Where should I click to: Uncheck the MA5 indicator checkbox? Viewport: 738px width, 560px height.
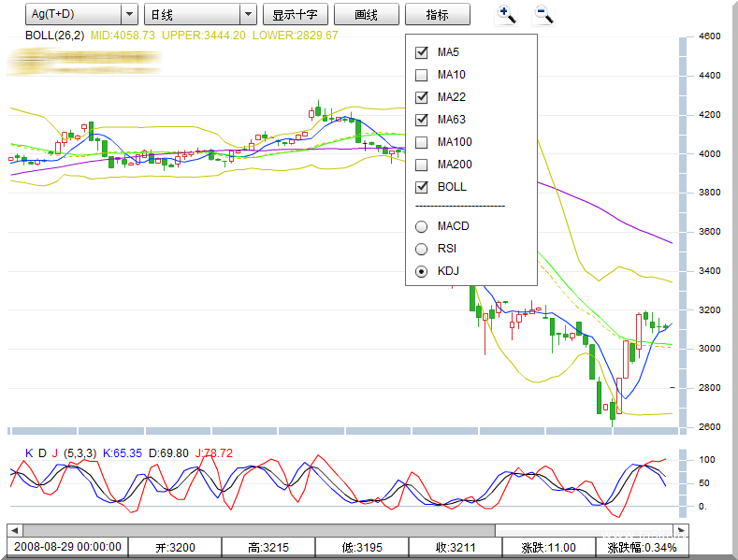point(421,52)
